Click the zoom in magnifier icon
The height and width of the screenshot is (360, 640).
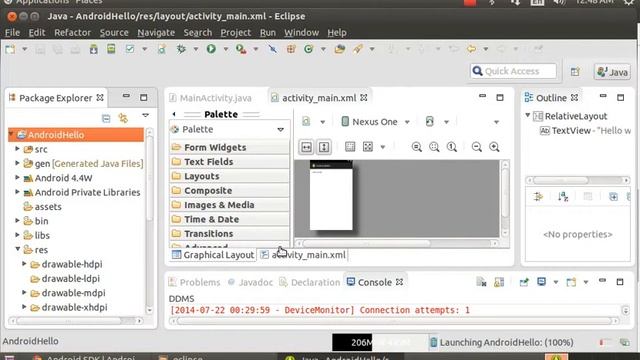494,147
